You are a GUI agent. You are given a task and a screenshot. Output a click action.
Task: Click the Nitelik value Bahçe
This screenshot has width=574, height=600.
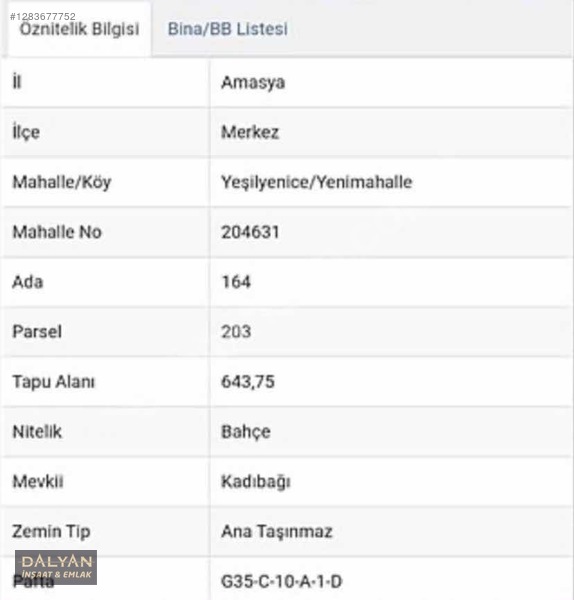point(246,432)
